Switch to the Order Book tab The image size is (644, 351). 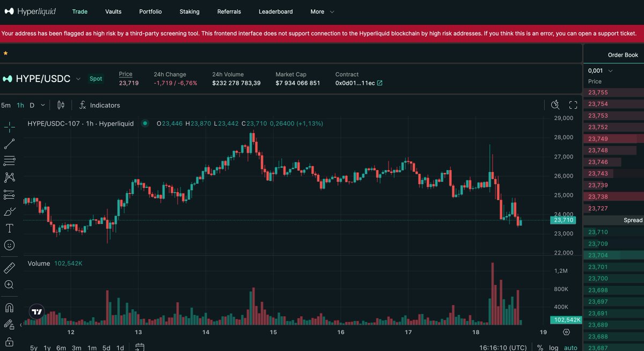point(623,55)
